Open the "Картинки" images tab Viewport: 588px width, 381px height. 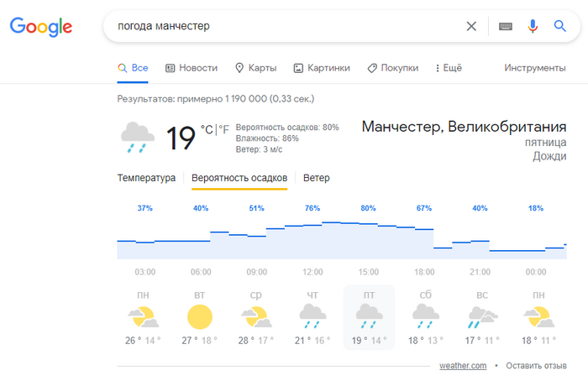click(322, 68)
